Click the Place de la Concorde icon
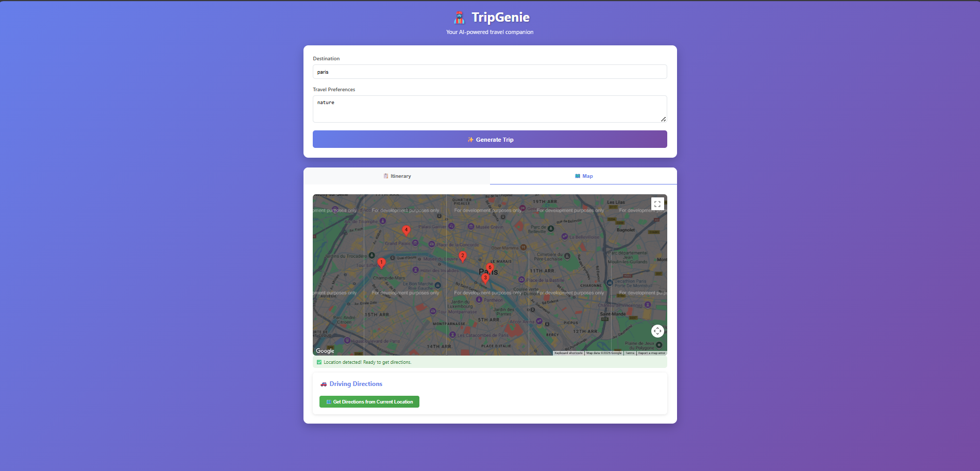The width and height of the screenshot is (980, 471). tap(432, 244)
